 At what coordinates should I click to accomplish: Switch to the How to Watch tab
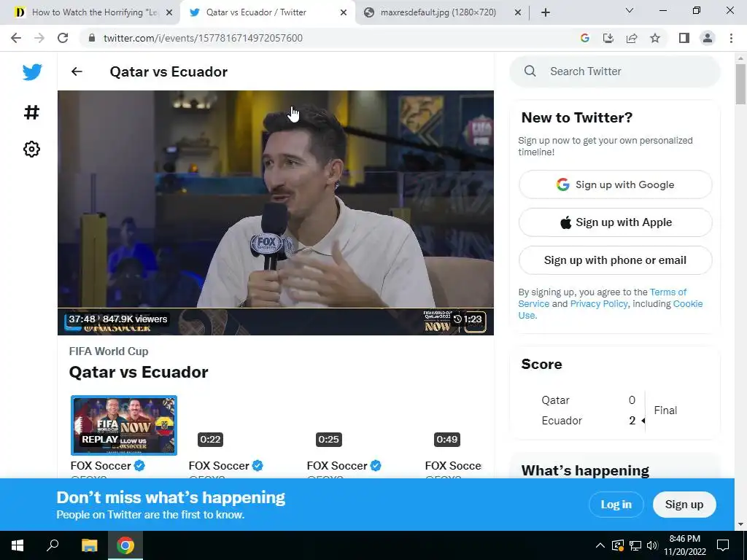[x=93, y=12]
